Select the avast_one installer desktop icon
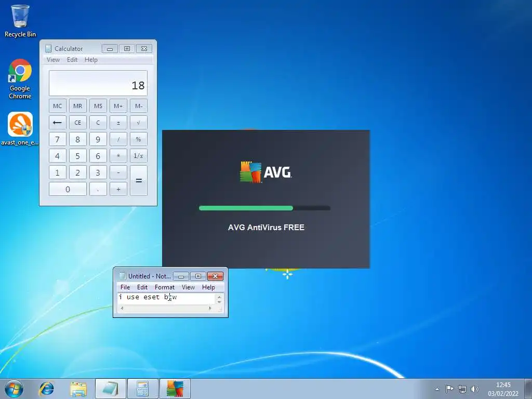 [x=20, y=129]
